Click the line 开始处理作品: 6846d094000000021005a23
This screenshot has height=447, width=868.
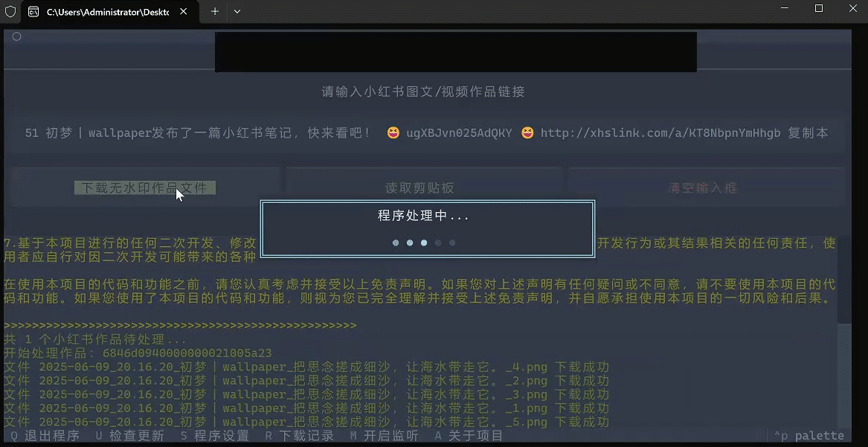138,353
